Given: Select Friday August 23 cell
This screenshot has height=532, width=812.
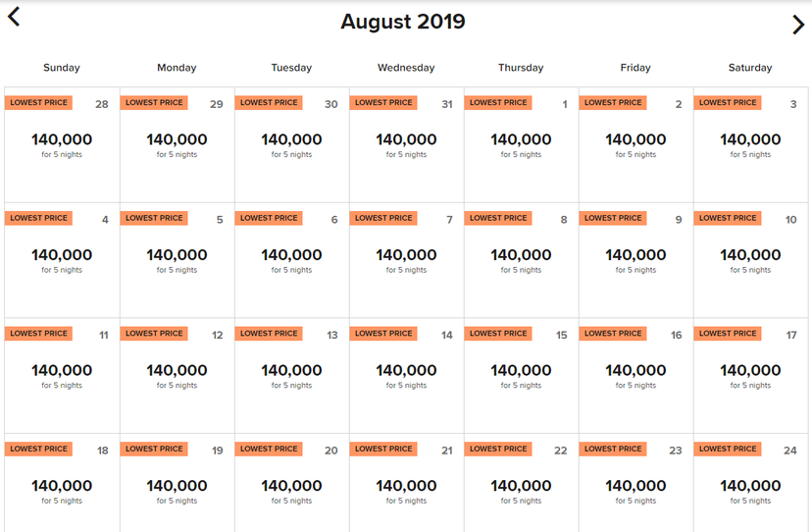Looking at the screenshot, I should tap(635, 488).
